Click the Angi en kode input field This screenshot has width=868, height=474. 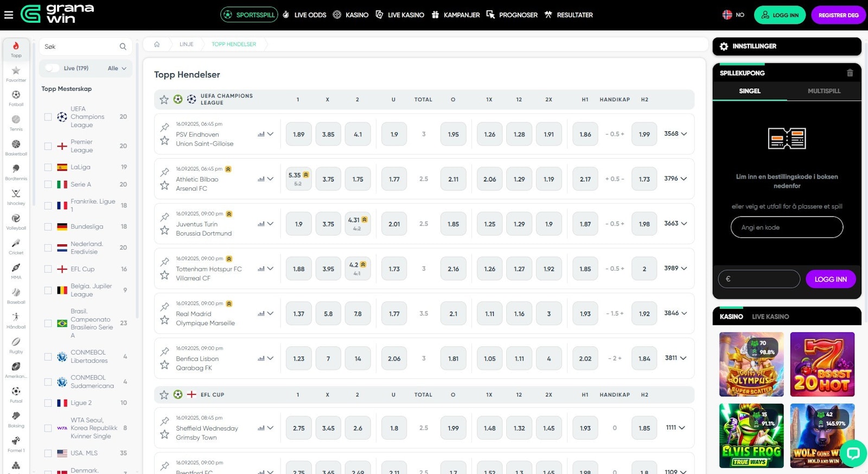click(787, 227)
